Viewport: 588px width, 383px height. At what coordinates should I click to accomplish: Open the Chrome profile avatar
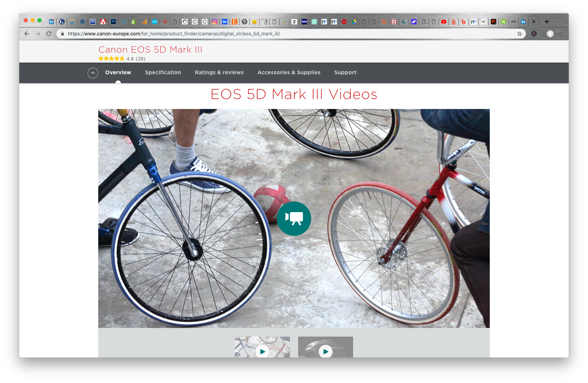(x=550, y=34)
